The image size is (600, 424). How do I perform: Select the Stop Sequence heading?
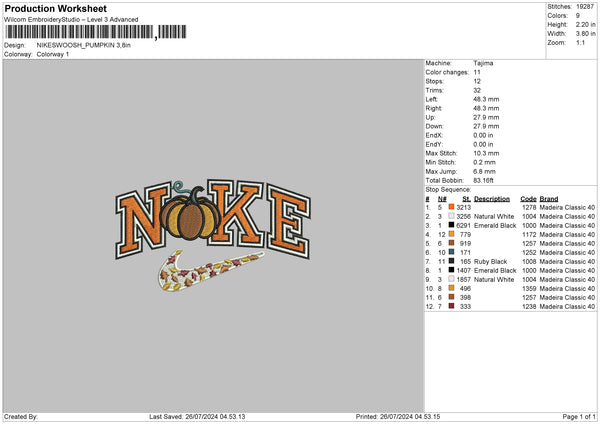tap(448, 189)
